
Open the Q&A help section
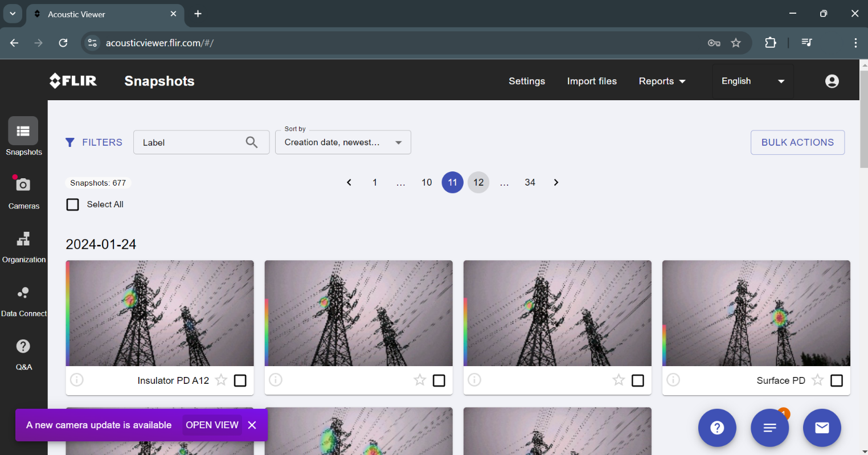coord(23,353)
